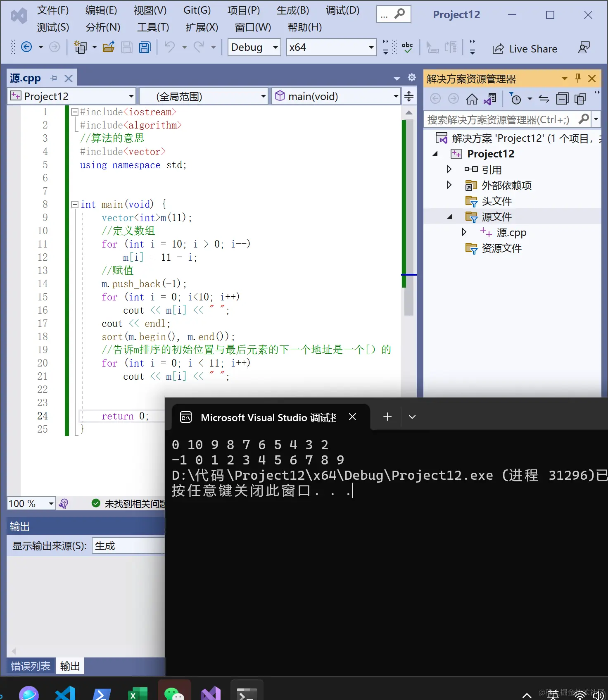
Task: Collapse the 源文件 folder node
Action: click(450, 217)
